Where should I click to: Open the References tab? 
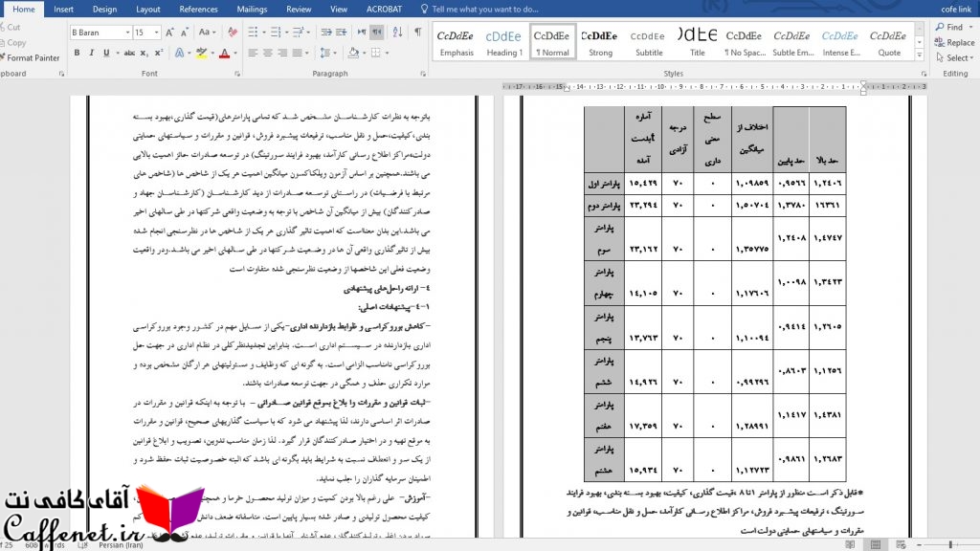pyautogui.click(x=198, y=9)
